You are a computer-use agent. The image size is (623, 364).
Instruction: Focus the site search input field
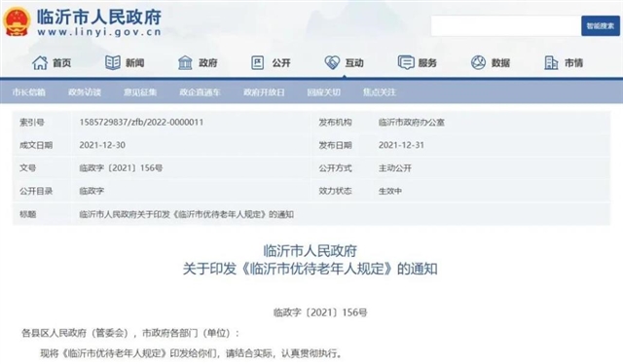(x=506, y=26)
